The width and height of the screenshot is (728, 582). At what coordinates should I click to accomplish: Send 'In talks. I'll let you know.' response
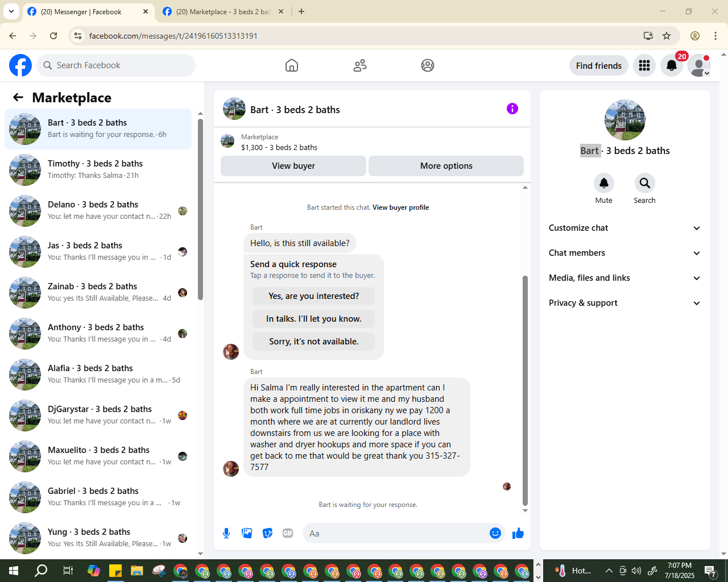[314, 319]
